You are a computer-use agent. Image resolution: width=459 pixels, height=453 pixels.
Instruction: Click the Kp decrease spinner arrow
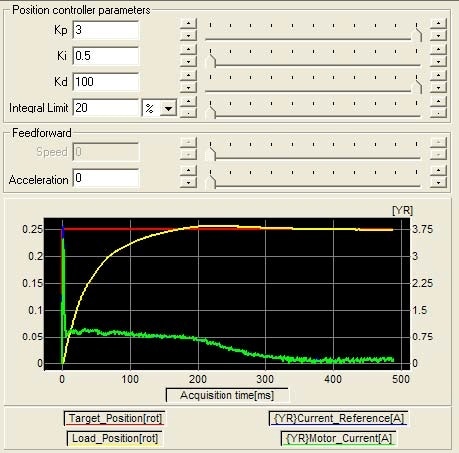click(188, 35)
